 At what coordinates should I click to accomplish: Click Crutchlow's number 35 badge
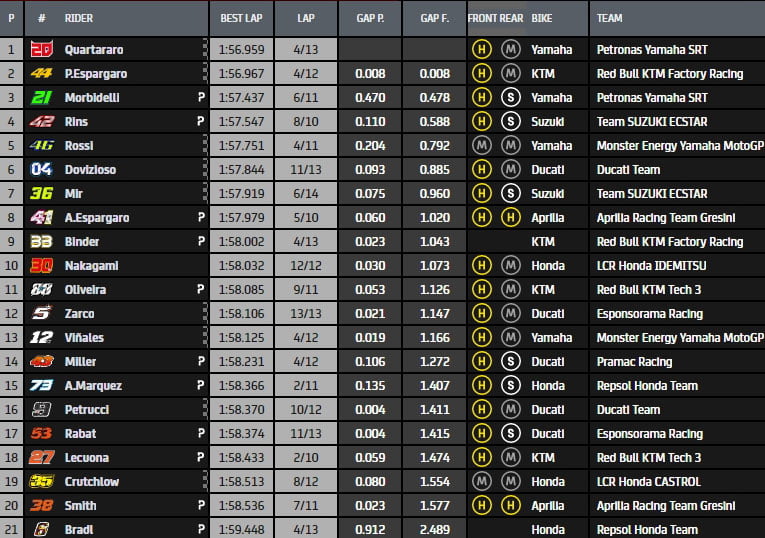click(41, 481)
